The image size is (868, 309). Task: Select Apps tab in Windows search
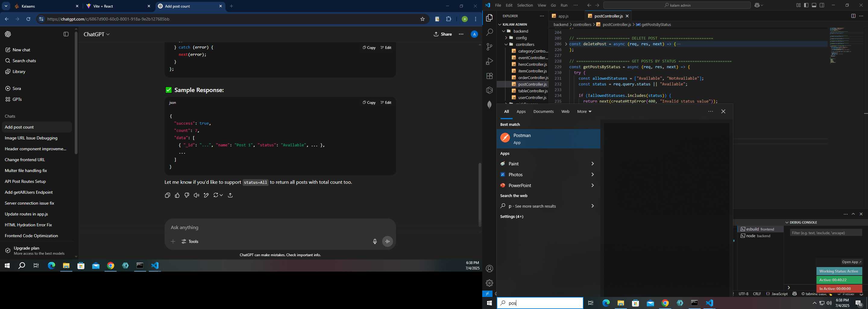[x=521, y=112]
